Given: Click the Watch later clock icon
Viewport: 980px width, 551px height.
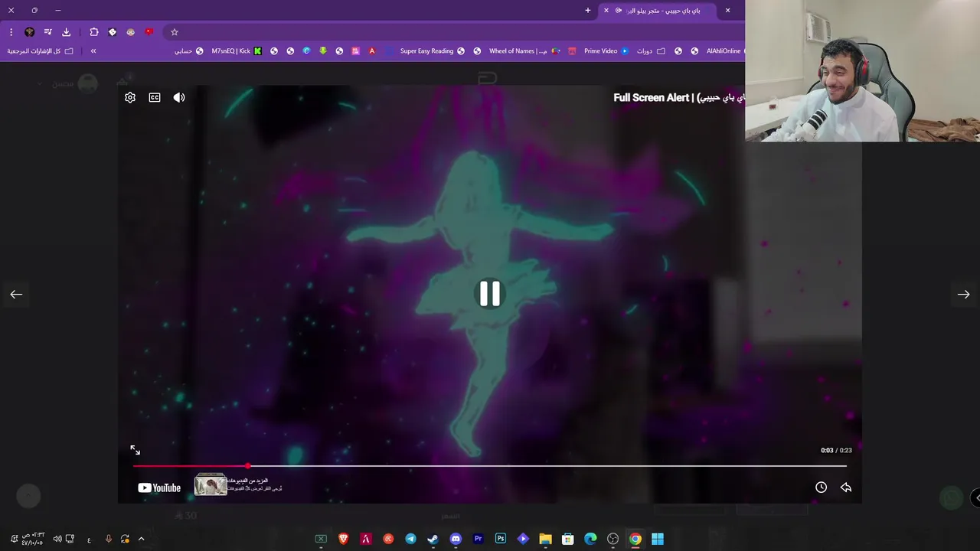Looking at the screenshot, I should tap(821, 487).
